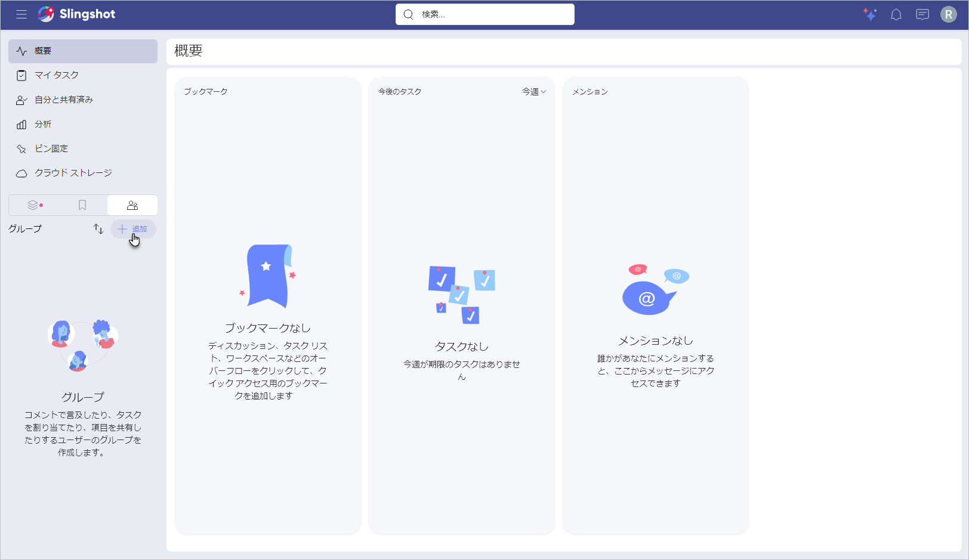This screenshot has height=560, width=969.
Task: Select 概要 in the sidebar
Action: [83, 51]
